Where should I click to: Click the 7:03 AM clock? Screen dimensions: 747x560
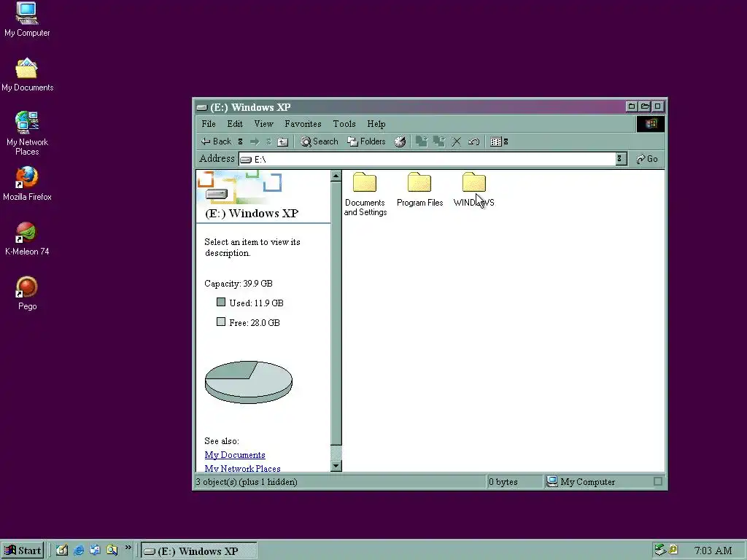(x=713, y=551)
